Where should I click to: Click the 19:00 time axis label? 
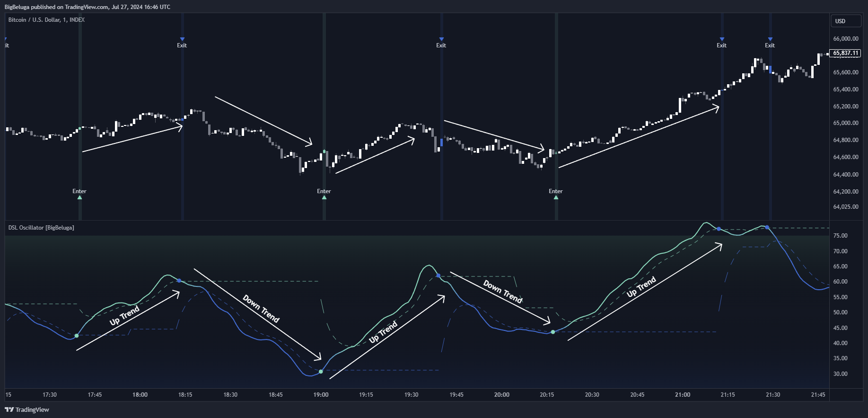(321, 395)
